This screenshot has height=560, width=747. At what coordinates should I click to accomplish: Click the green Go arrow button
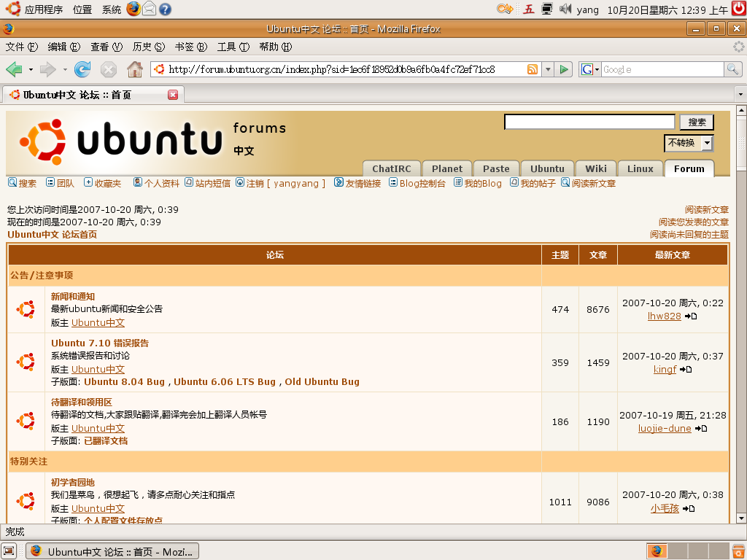[564, 69]
